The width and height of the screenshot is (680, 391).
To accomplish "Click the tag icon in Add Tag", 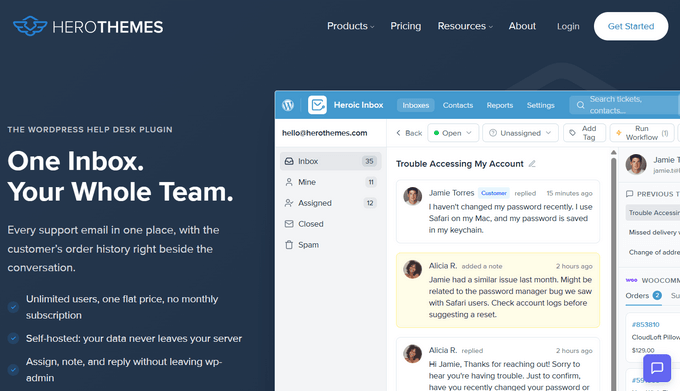I will click(x=572, y=133).
